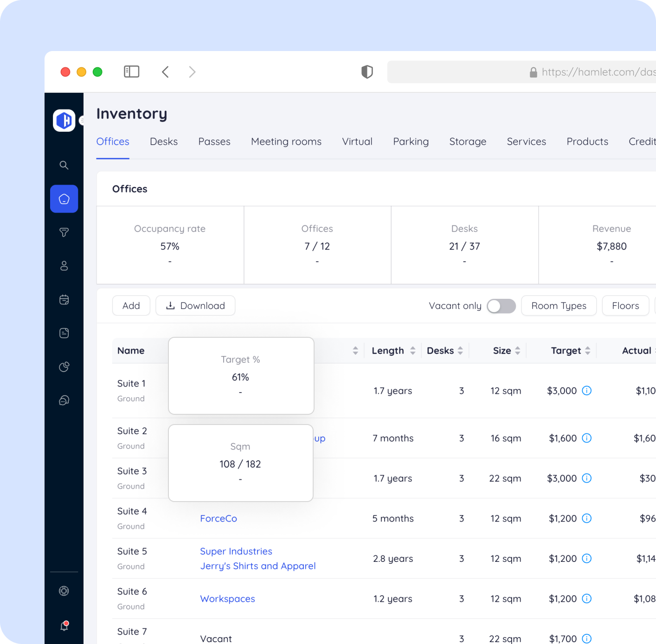Open the Floors filter
Image resolution: width=656 pixels, height=644 pixels.
coord(625,306)
